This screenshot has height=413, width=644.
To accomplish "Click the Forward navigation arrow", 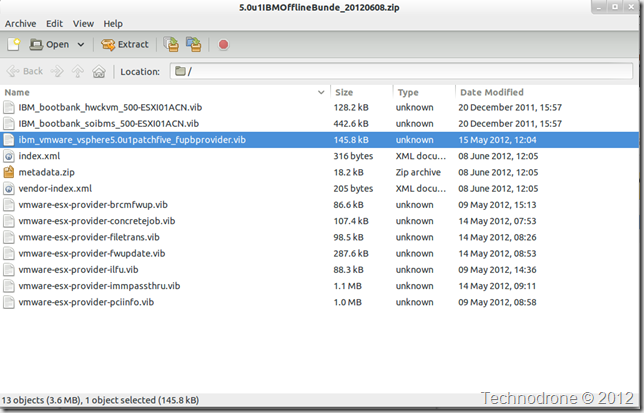I will (57, 71).
